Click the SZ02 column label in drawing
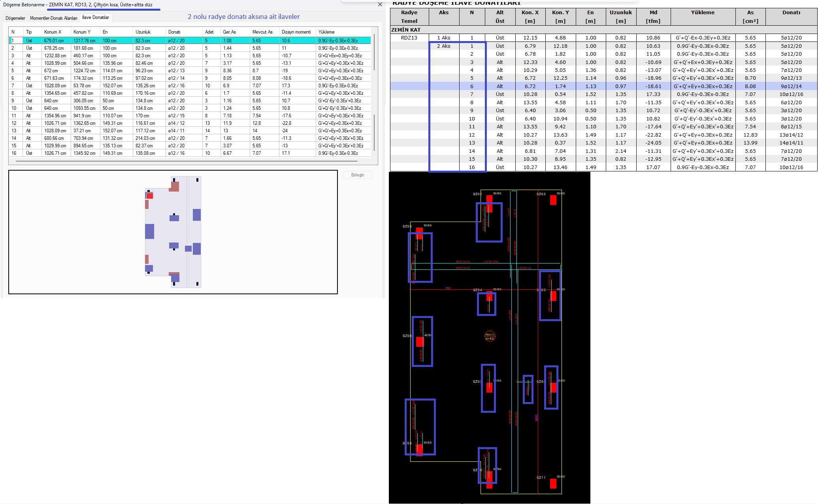 pyautogui.click(x=541, y=194)
